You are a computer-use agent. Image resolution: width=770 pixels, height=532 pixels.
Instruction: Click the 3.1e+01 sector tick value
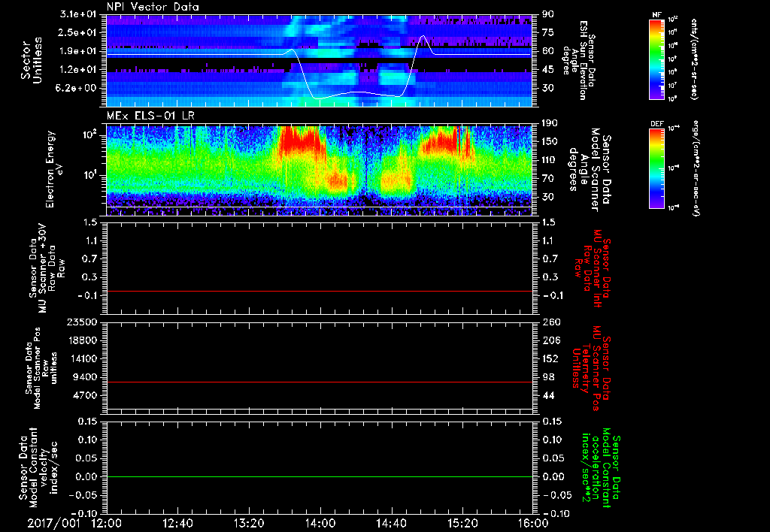(78, 14)
